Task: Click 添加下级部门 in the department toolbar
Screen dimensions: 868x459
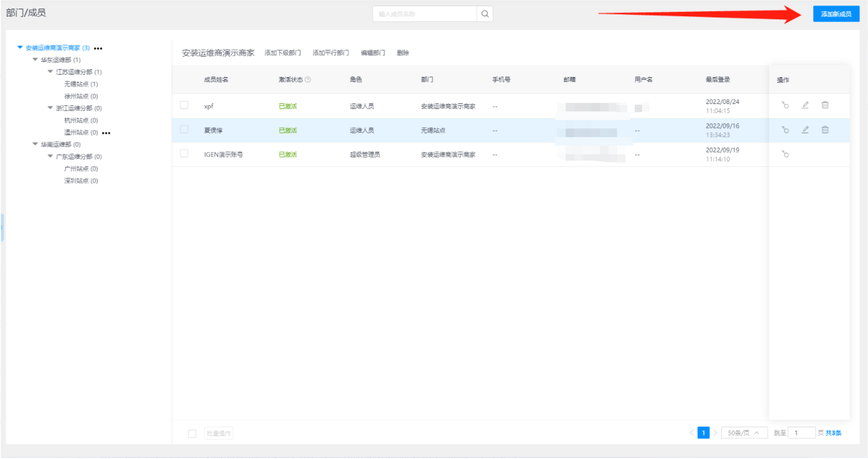Action: [282, 53]
